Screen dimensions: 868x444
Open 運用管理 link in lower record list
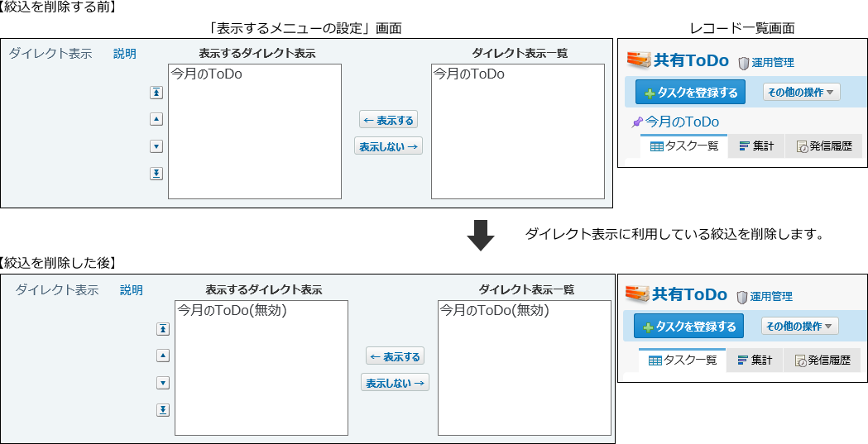click(771, 297)
